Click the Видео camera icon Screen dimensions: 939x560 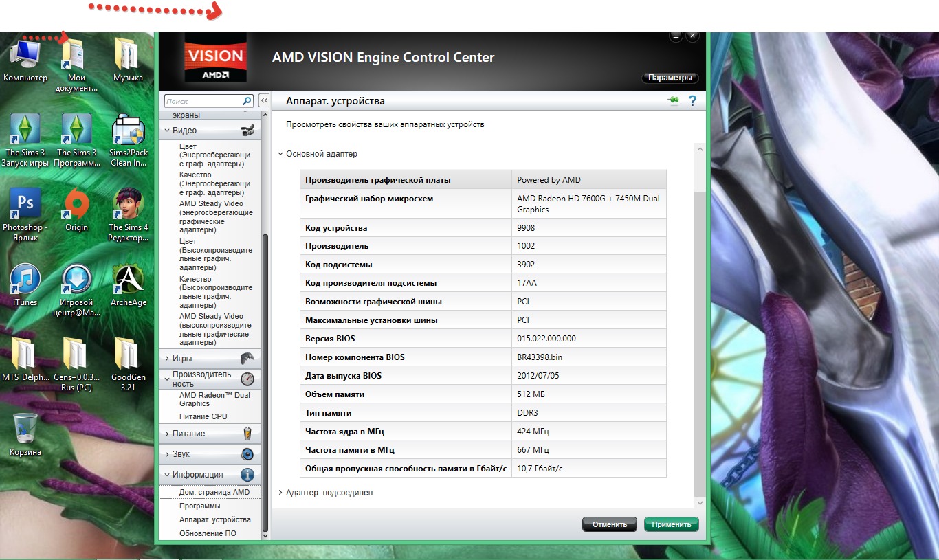tap(247, 130)
